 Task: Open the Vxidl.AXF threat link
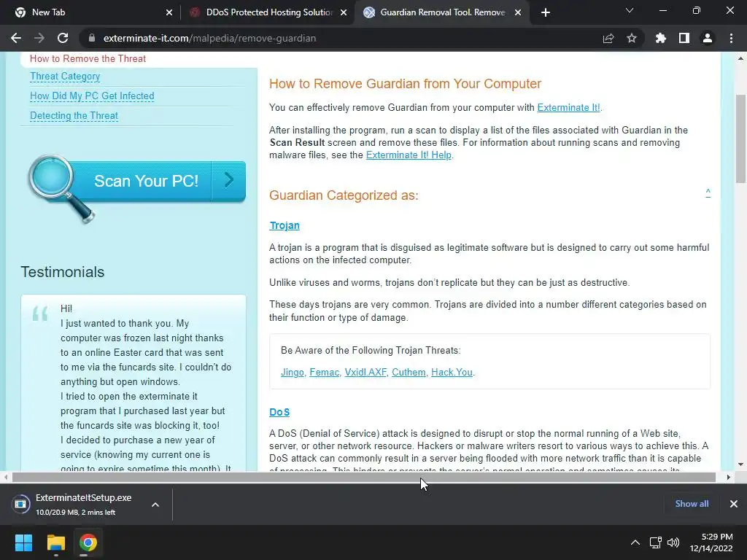click(x=365, y=373)
